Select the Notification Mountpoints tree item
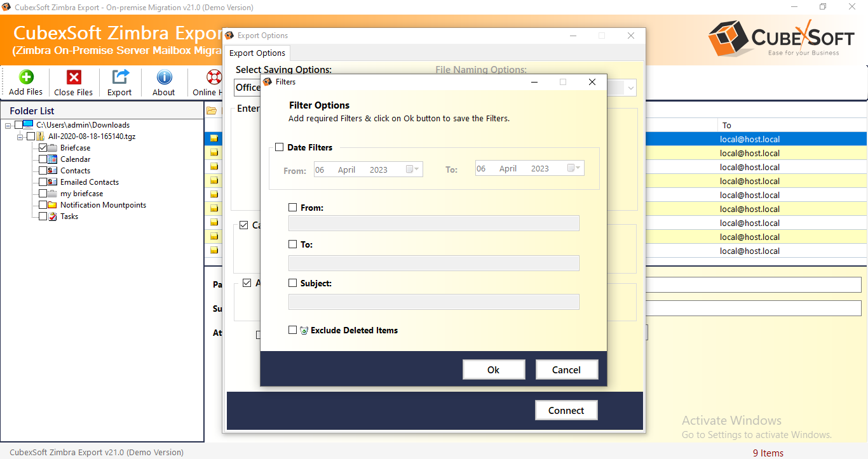 103,205
